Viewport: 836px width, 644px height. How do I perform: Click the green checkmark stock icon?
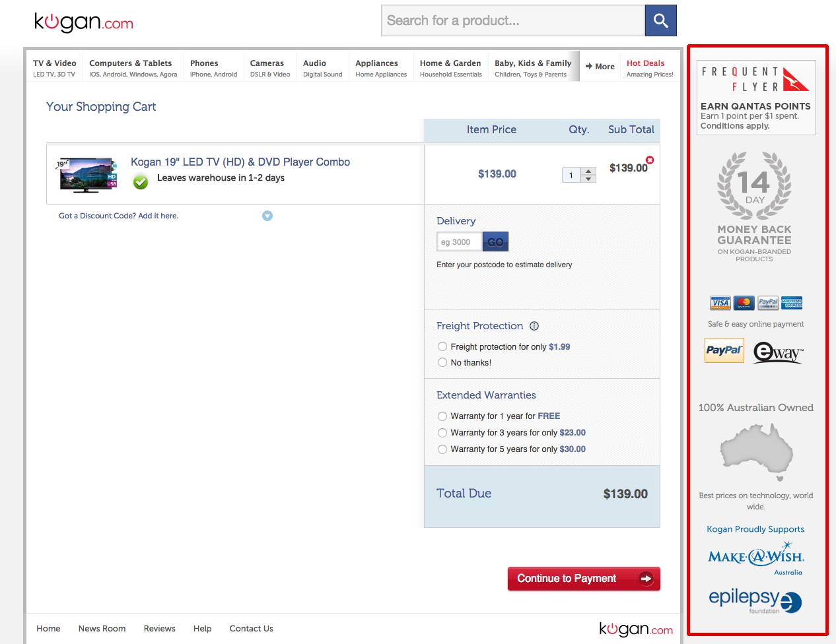point(141,181)
